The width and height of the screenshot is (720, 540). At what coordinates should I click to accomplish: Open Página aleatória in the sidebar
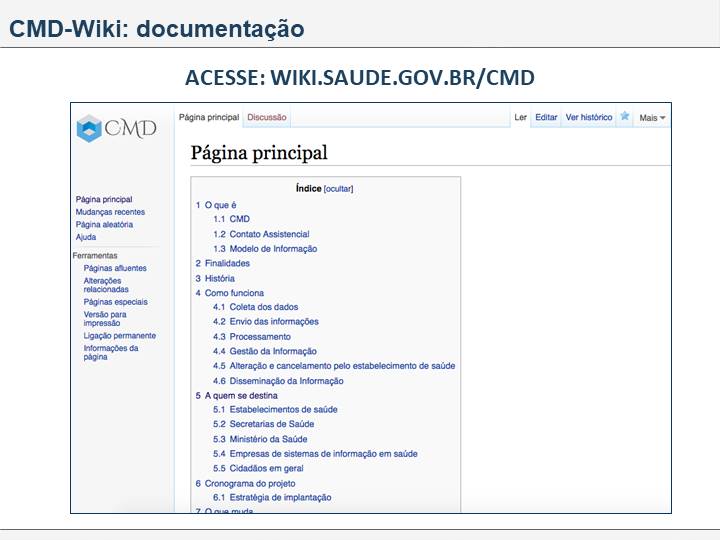(104, 224)
